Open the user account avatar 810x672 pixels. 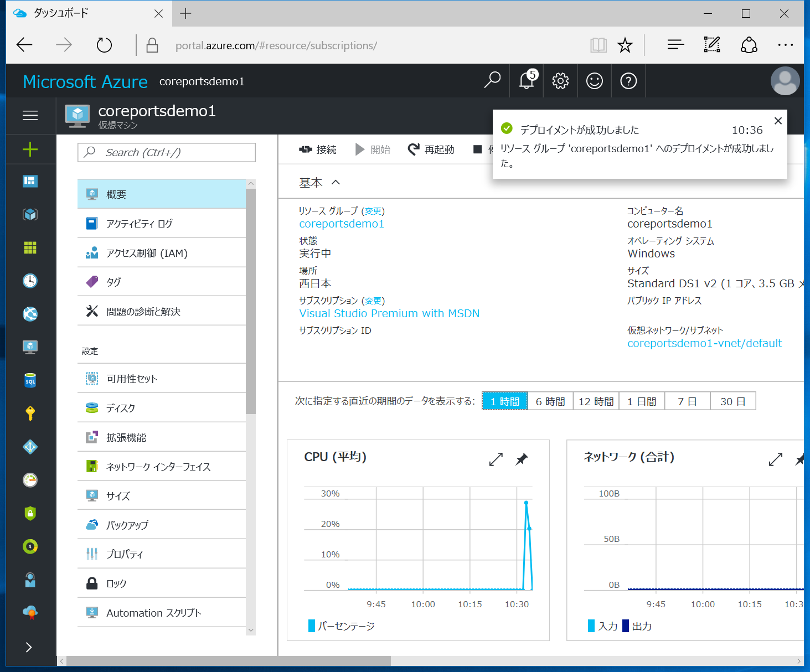[785, 81]
